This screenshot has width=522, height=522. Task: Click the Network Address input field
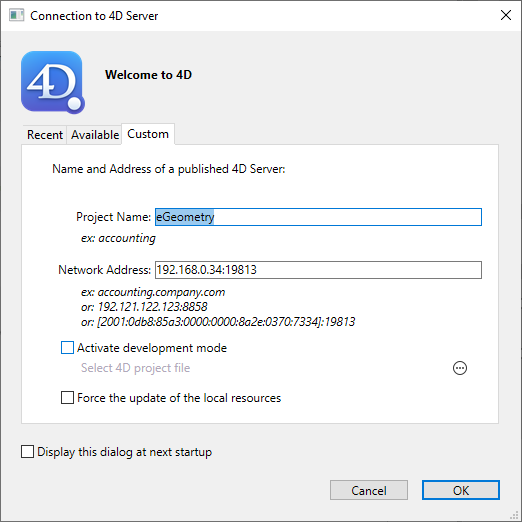tap(318, 270)
